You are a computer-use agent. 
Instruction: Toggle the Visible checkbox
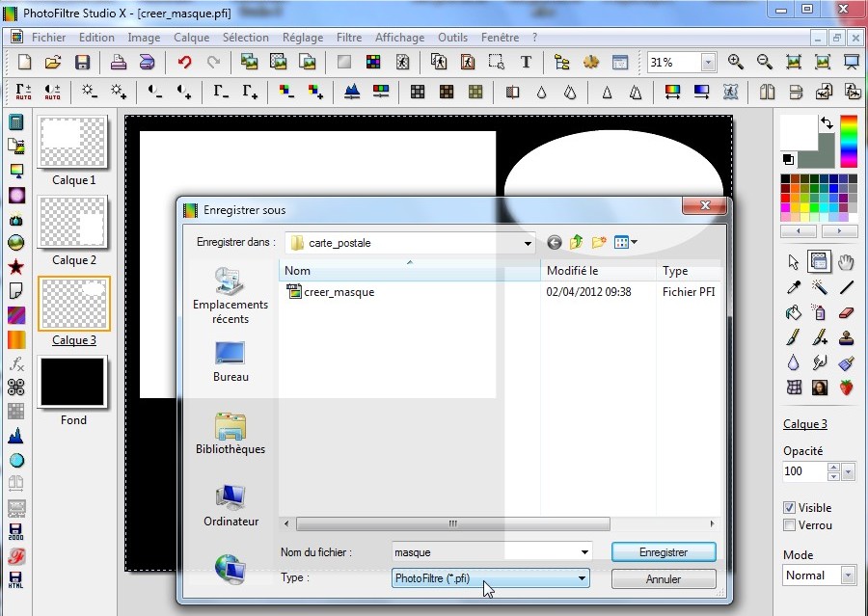pos(789,507)
